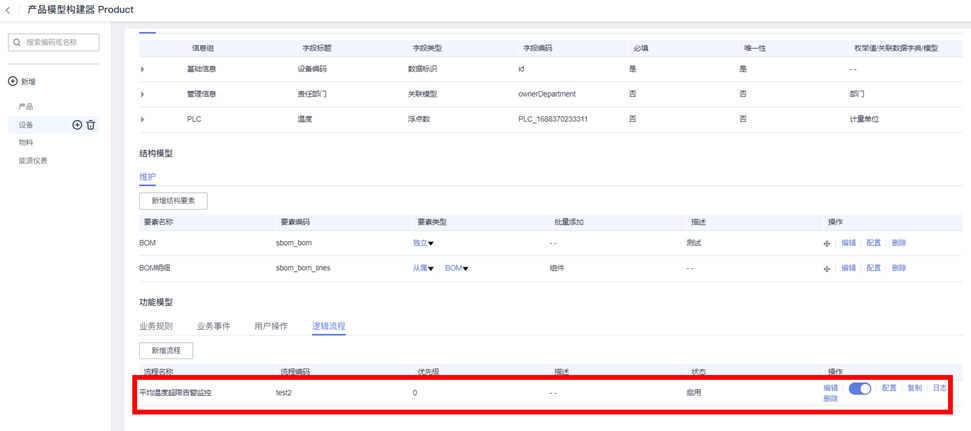
Task: Open the BOM parent dropdown in BOM明细 row
Action: pyautogui.click(x=456, y=268)
